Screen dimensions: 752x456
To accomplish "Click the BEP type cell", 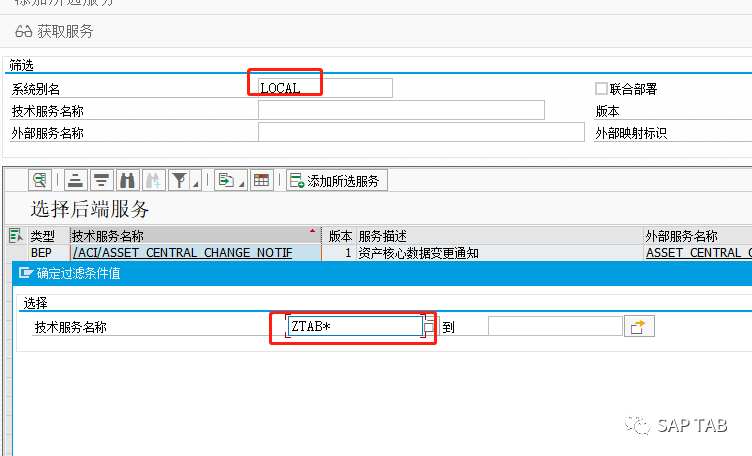I will [x=49, y=253].
